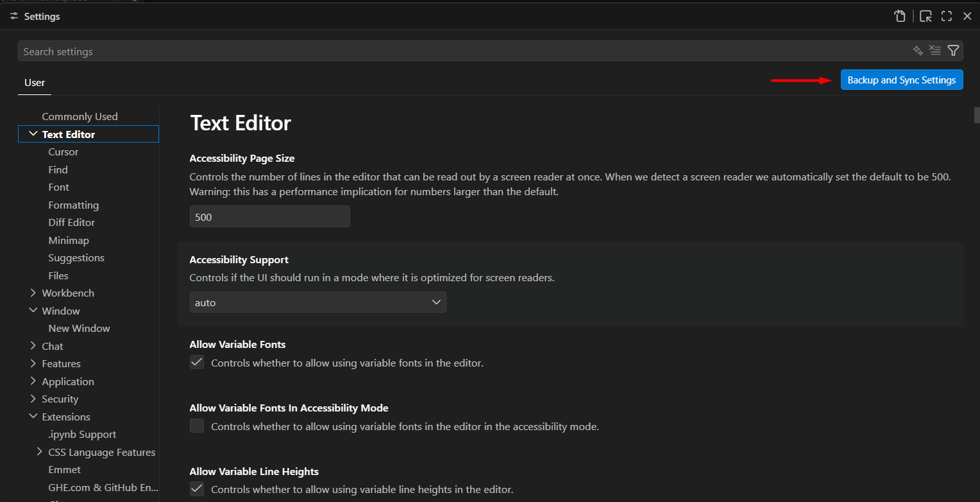Click the Accessibility Page Size heading

pos(242,158)
